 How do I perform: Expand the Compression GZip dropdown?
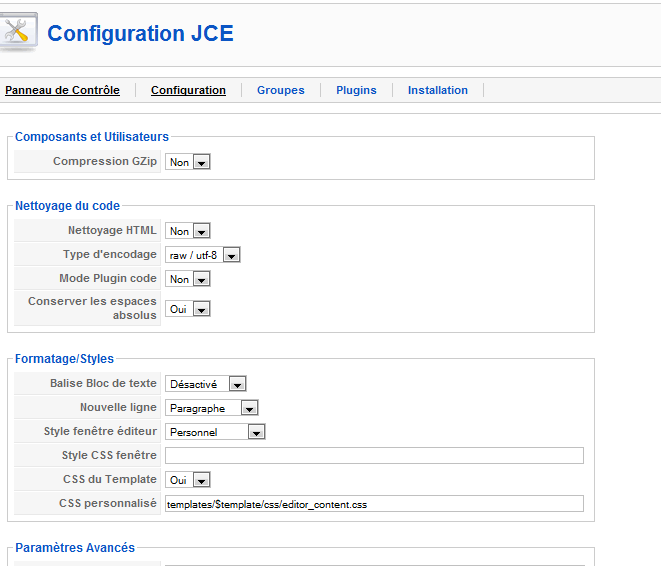[188, 162]
